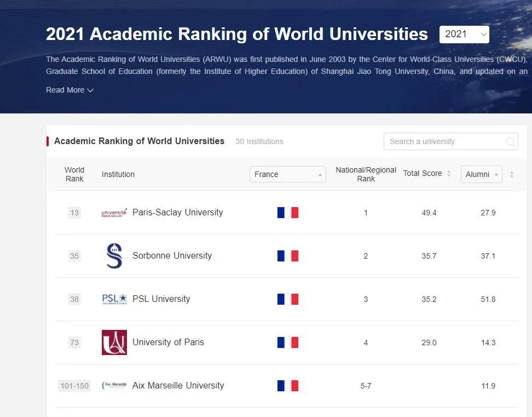Viewport: 532px width, 417px height.
Task: Click the Sorbonne University logo
Action: point(114,256)
